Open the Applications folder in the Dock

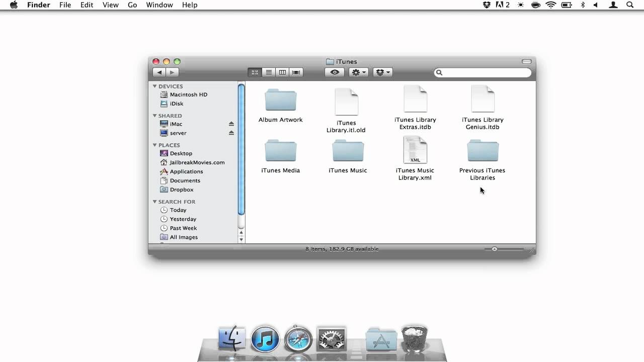point(381,339)
